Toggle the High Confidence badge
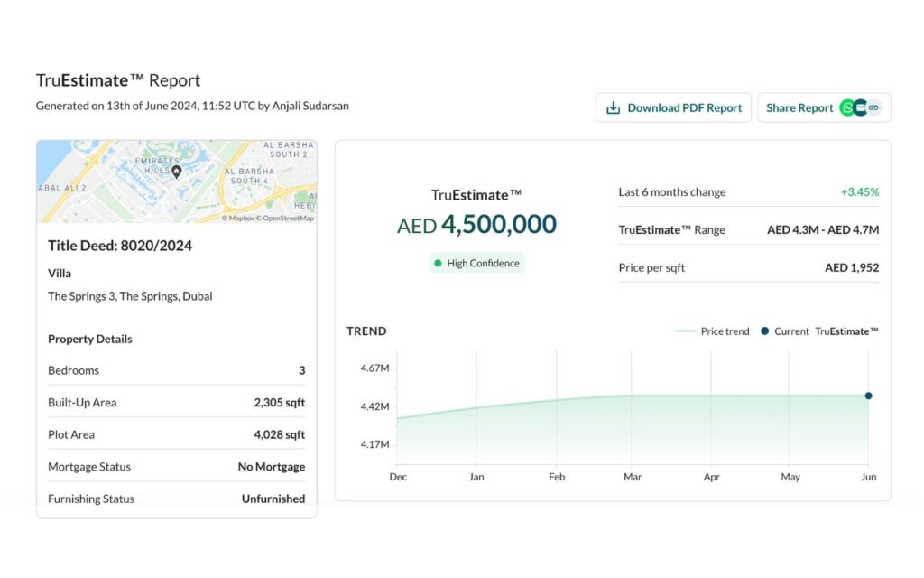The width and height of the screenshot is (924, 578). pyautogui.click(x=476, y=263)
